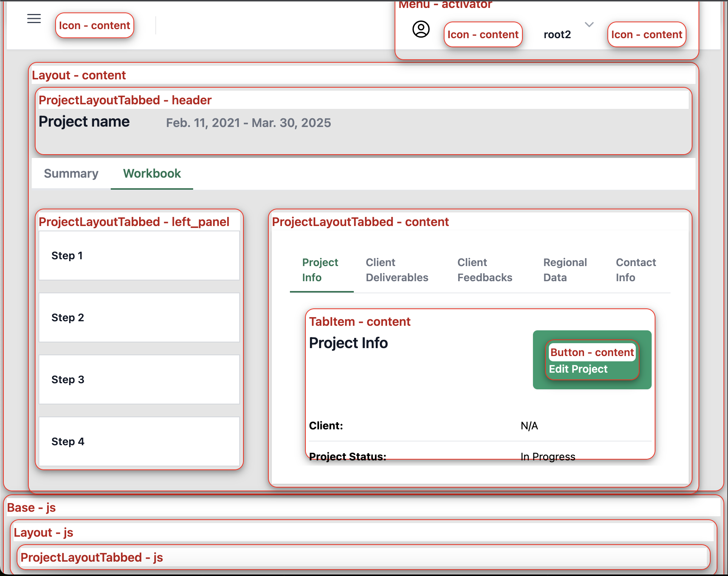Switch to the Summary tab
Viewport: 728px width, 576px height.
pos(71,173)
